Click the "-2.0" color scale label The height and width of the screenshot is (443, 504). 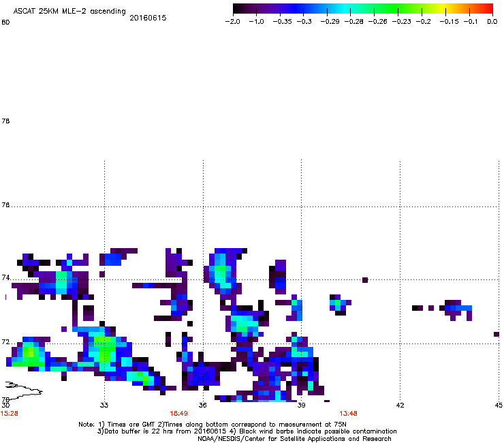[233, 22]
